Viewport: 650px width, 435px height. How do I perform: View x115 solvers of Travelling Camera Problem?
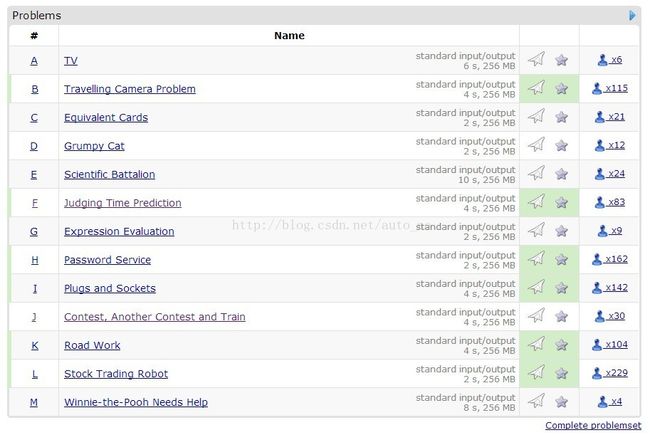610,88
